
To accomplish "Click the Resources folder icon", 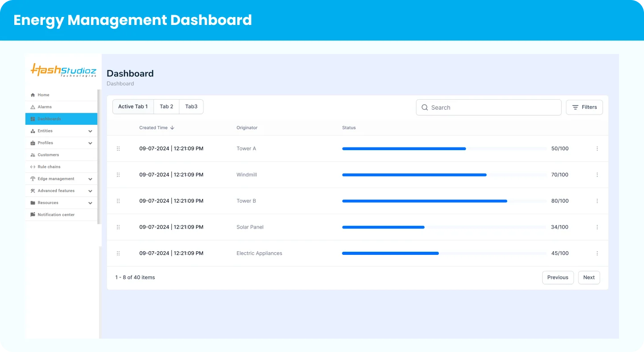I will pyautogui.click(x=33, y=203).
